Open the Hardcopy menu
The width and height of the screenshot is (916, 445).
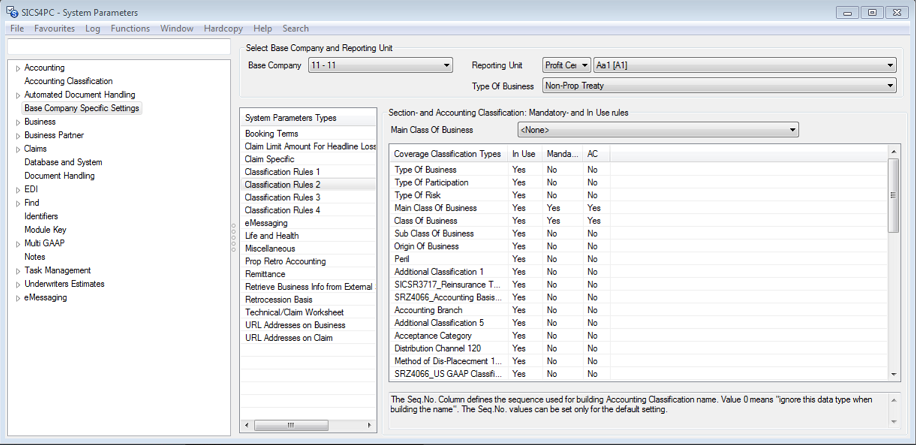pos(222,29)
